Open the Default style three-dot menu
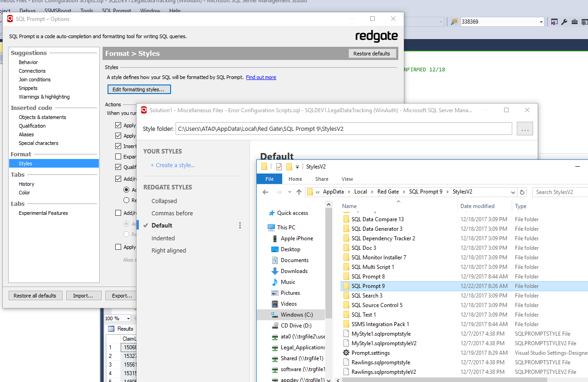 [x=240, y=225]
